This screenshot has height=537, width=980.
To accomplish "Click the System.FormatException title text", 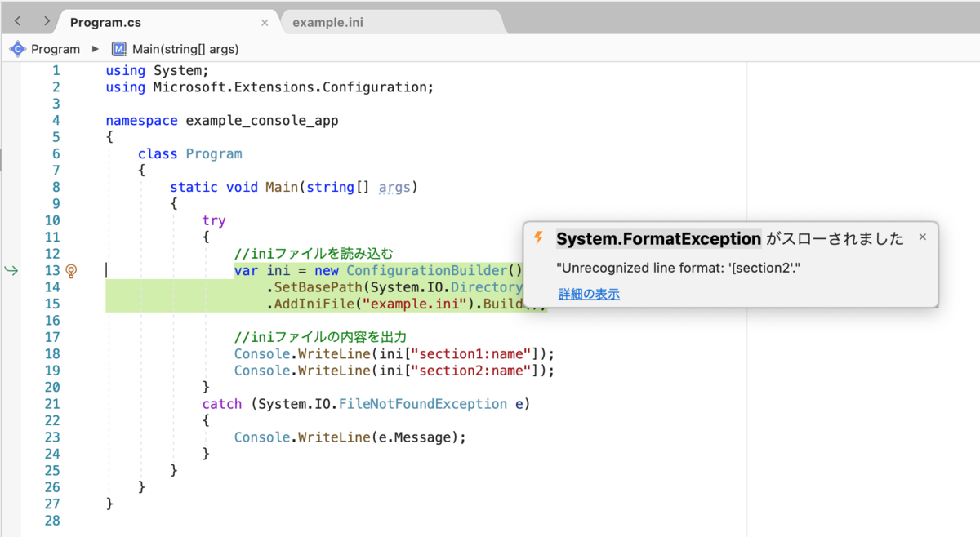I will tap(658, 239).
